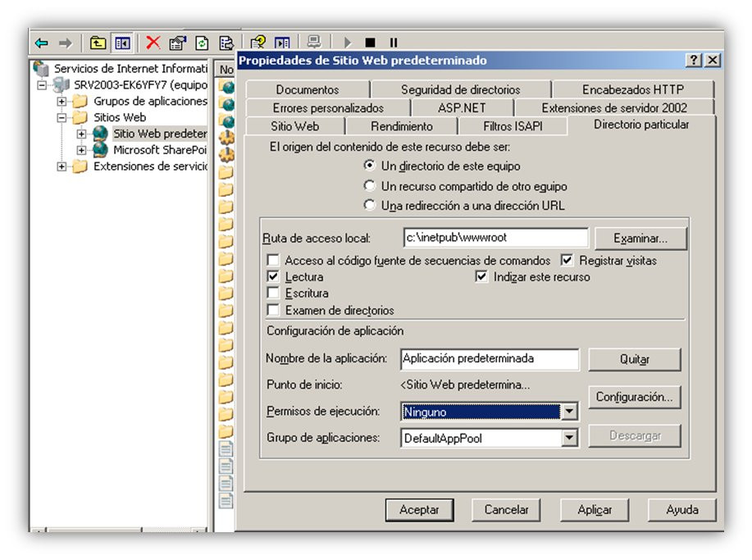Toggle the Registrar visitas checkbox

567,261
